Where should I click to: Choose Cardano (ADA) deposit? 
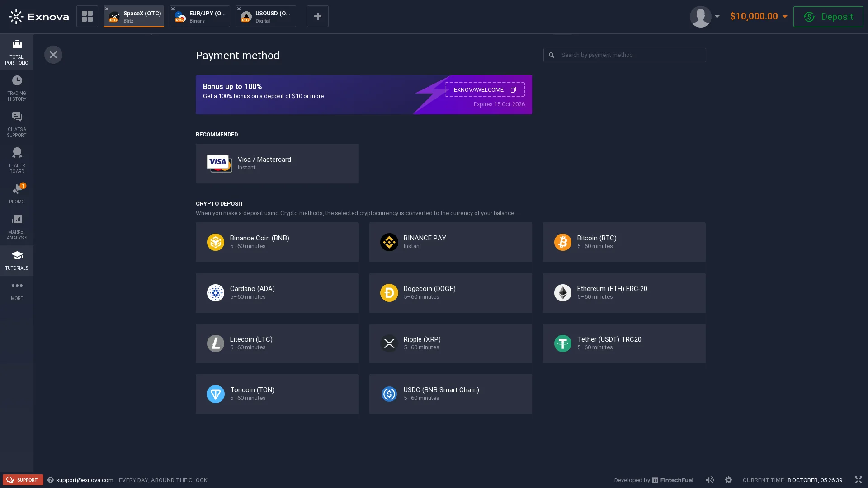(x=277, y=293)
